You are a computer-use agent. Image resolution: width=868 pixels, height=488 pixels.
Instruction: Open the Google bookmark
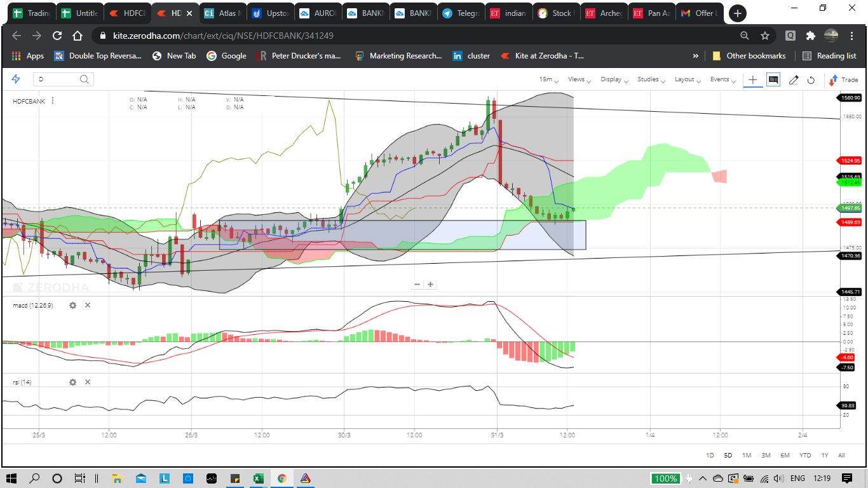[x=226, y=56]
